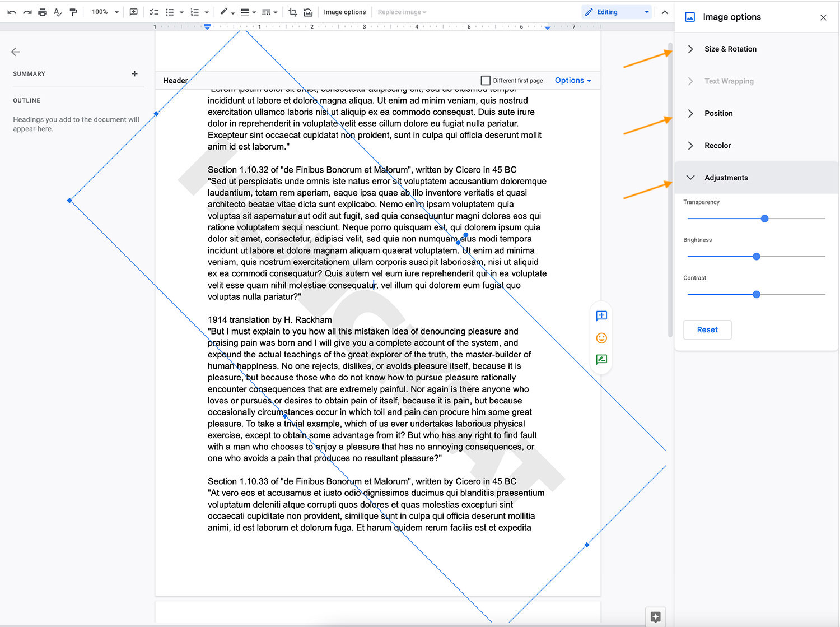Run spelling and grammar check
Screen dimensions: 840x627
click(58, 12)
